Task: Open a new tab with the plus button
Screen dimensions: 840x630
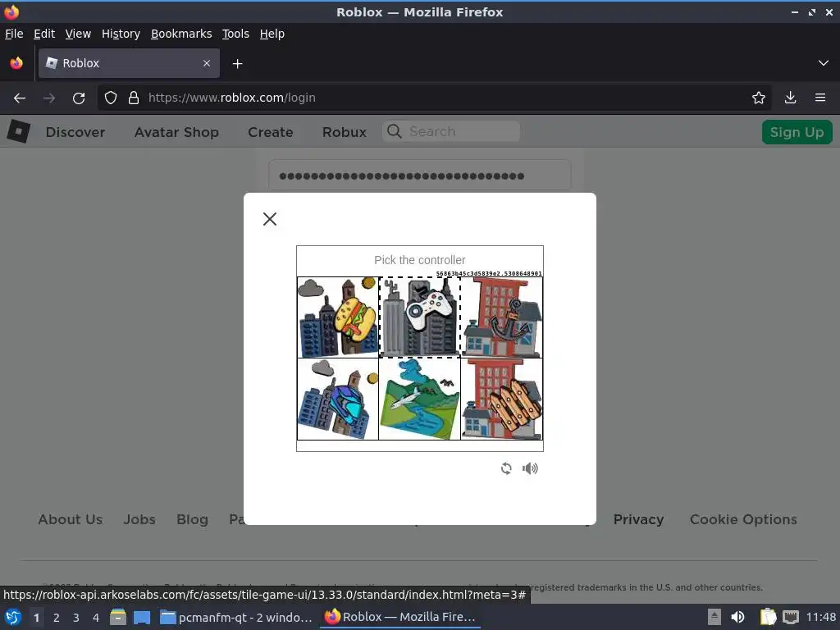Action: tap(237, 64)
